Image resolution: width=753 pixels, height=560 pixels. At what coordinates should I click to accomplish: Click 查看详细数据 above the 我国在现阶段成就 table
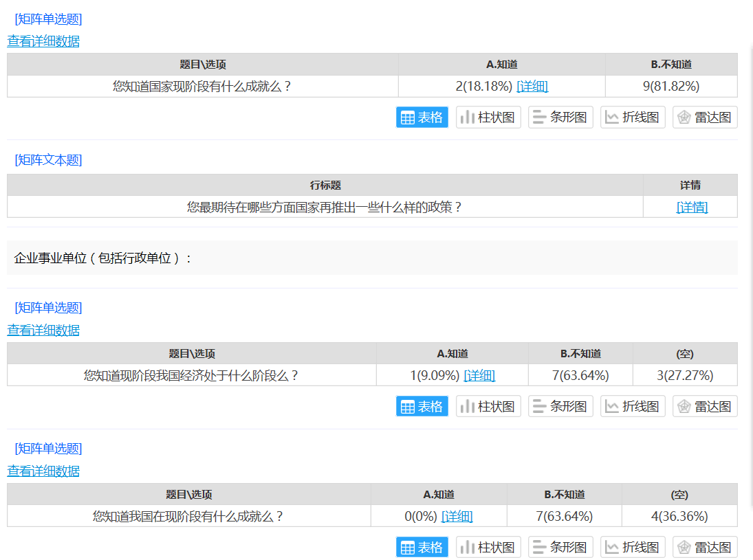[43, 471]
